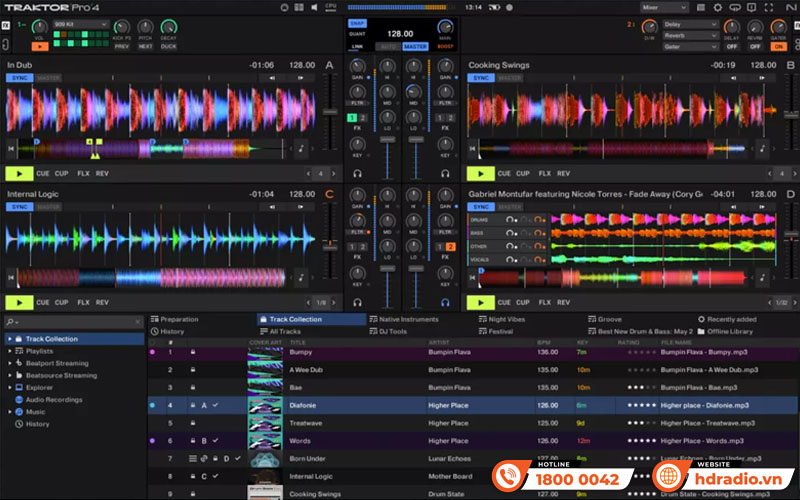
Task: Click the audio recorder dot icon beside the clock
Action: pyautogui.click(x=509, y=8)
